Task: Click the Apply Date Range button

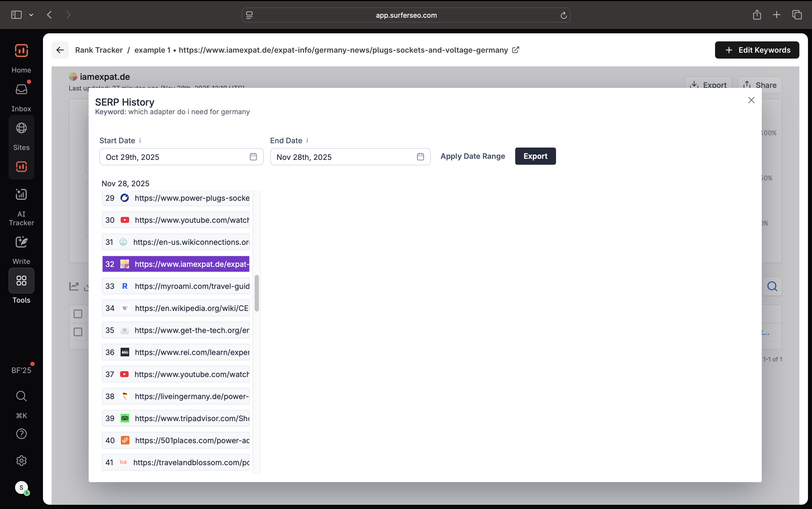Action: coord(472,156)
